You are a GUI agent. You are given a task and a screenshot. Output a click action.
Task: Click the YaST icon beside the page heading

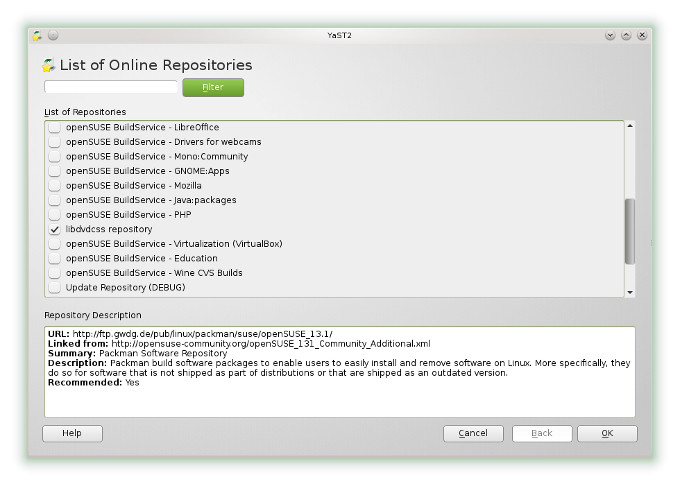[49, 65]
